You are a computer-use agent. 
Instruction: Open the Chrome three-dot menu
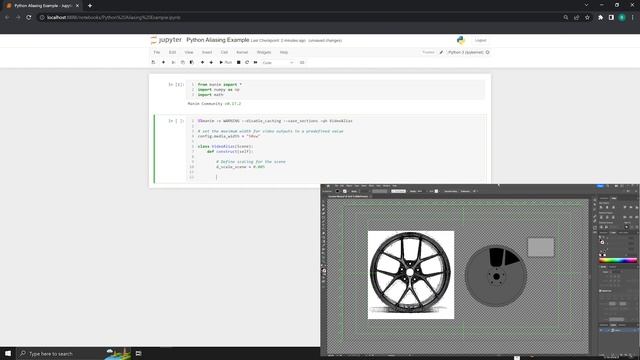click(633, 18)
